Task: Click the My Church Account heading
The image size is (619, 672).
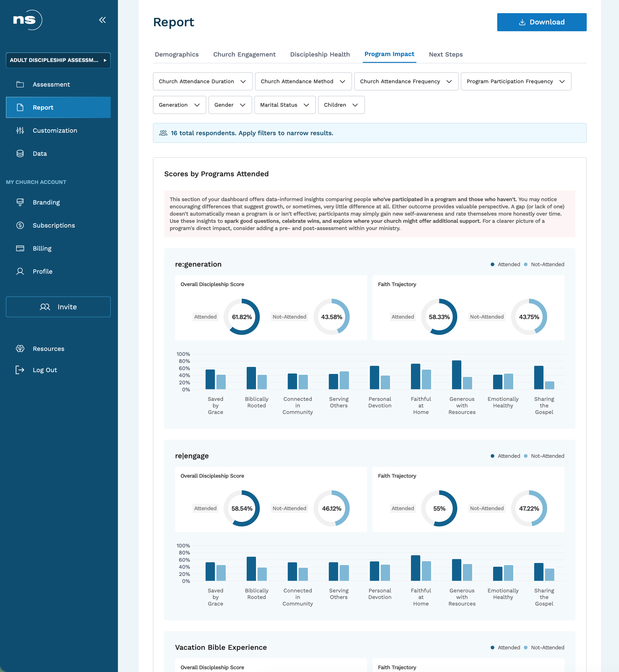Action: click(36, 182)
